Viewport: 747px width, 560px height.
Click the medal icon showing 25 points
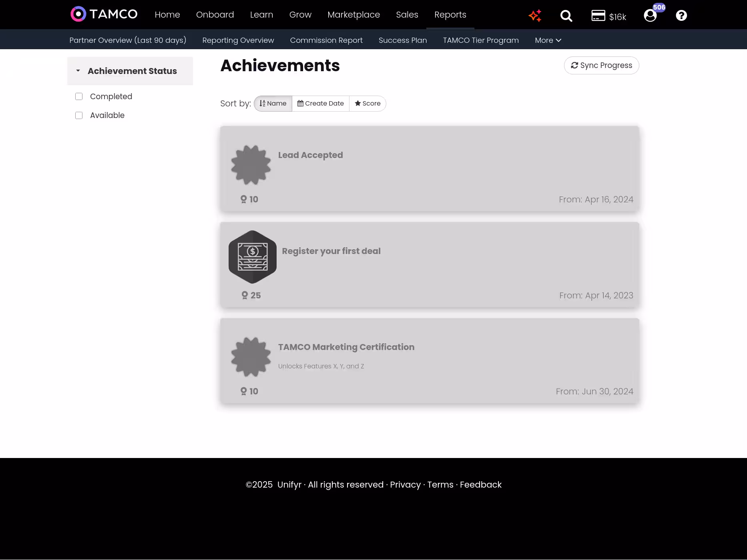pyautogui.click(x=245, y=295)
